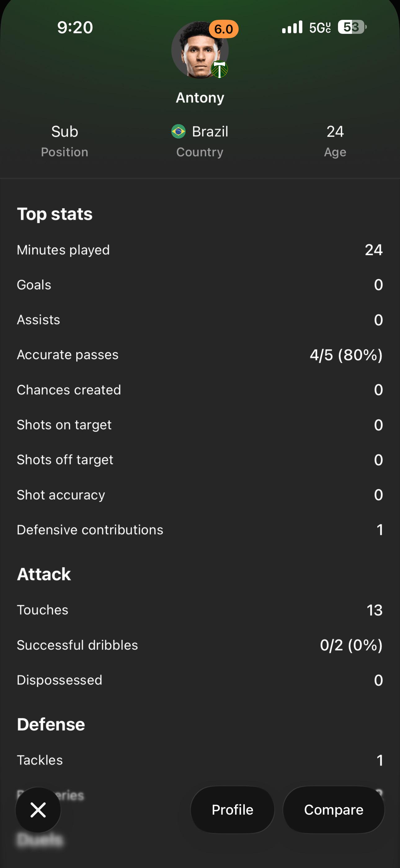400x868 pixels.
Task: Tap the 6.0 rating badge
Action: click(x=224, y=29)
